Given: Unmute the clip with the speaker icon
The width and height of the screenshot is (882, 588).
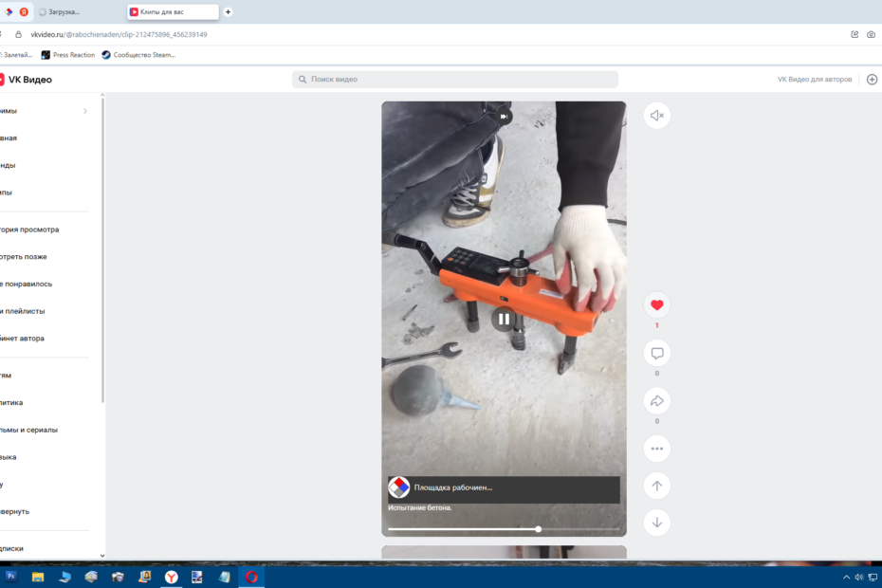Looking at the screenshot, I should pyautogui.click(x=656, y=116).
